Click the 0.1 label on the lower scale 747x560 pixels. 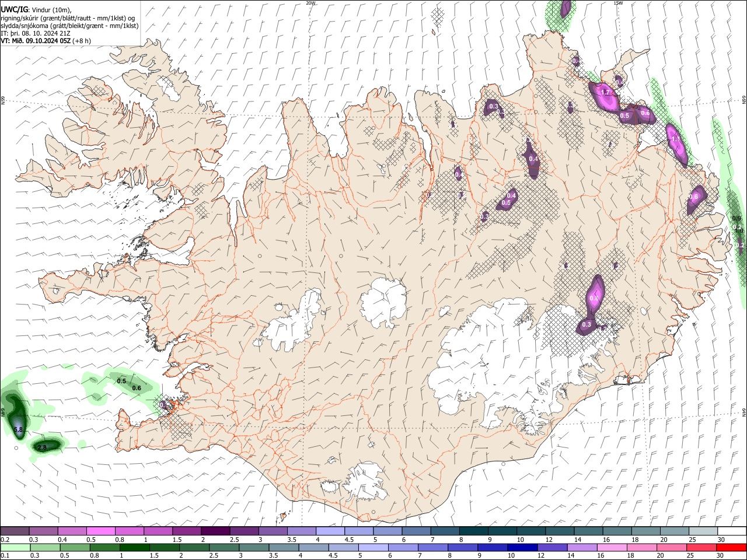(x=5, y=556)
